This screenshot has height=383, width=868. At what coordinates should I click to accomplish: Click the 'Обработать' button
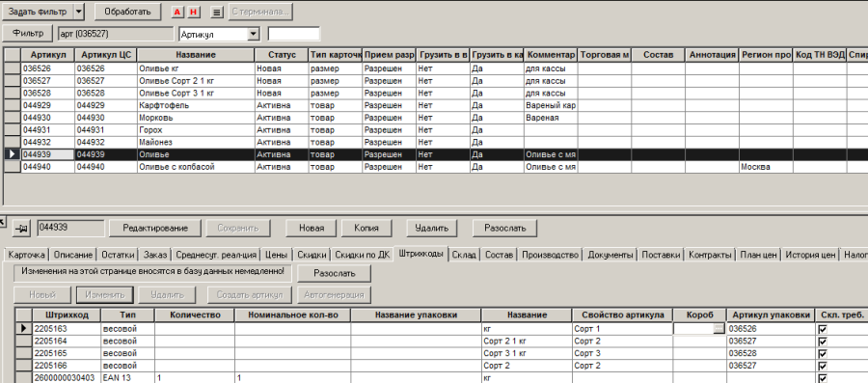127,11
